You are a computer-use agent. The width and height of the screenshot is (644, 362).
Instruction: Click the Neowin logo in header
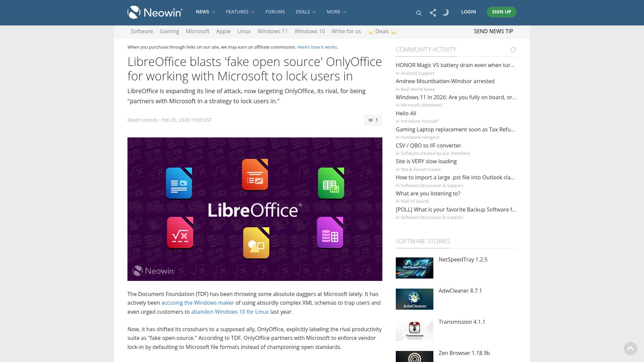(155, 12)
